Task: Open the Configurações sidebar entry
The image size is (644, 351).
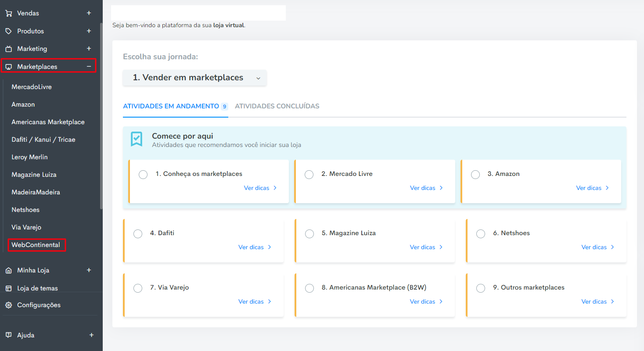Action: [39, 305]
